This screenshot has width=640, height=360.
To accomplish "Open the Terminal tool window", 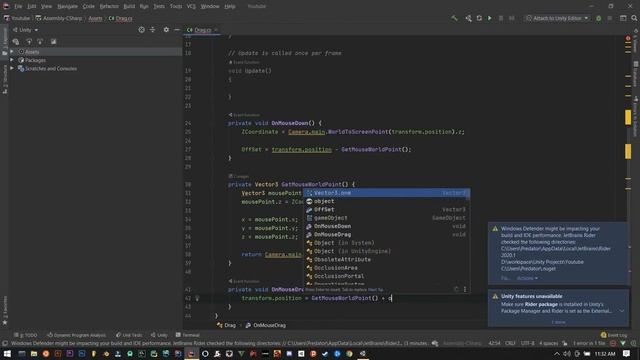I will pos(187,335).
